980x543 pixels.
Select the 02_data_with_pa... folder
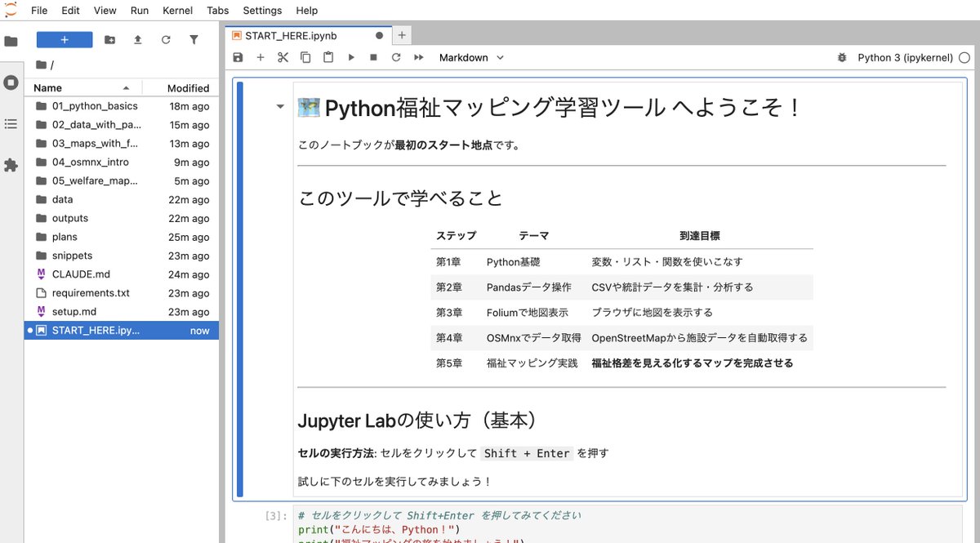[x=122, y=125]
